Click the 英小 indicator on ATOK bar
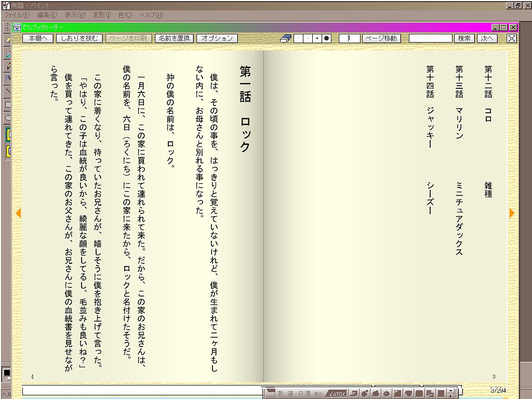This screenshot has width=532, height=399. click(x=318, y=394)
